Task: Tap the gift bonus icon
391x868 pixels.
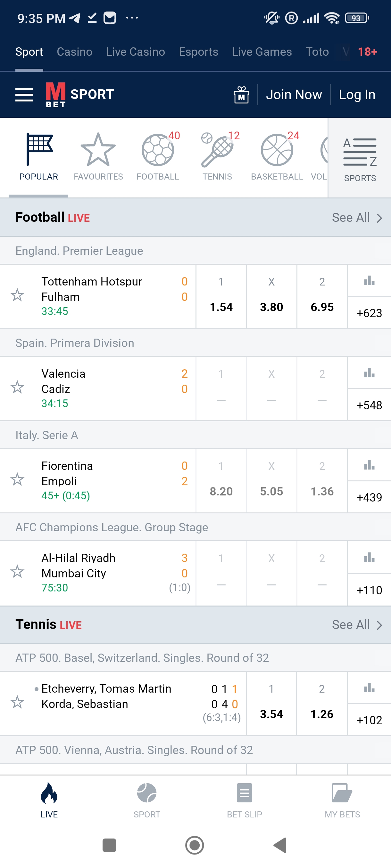Action: click(241, 95)
